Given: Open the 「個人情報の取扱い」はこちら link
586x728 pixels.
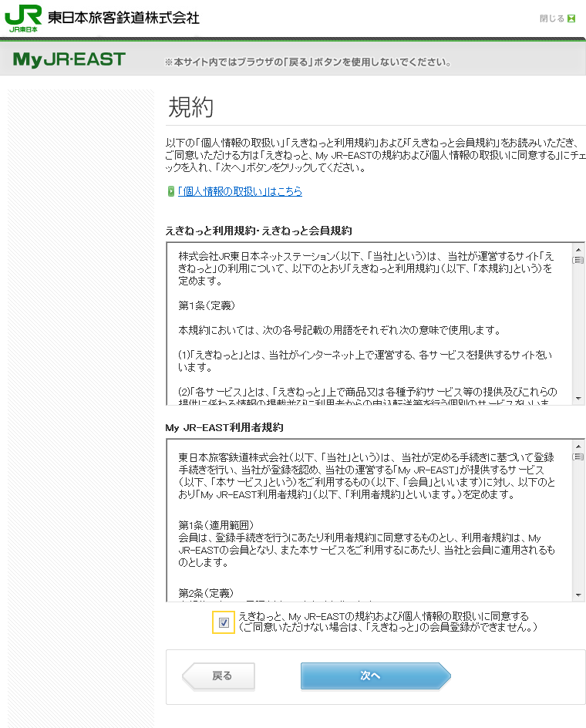Looking at the screenshot, I should [x=240, y=191].
